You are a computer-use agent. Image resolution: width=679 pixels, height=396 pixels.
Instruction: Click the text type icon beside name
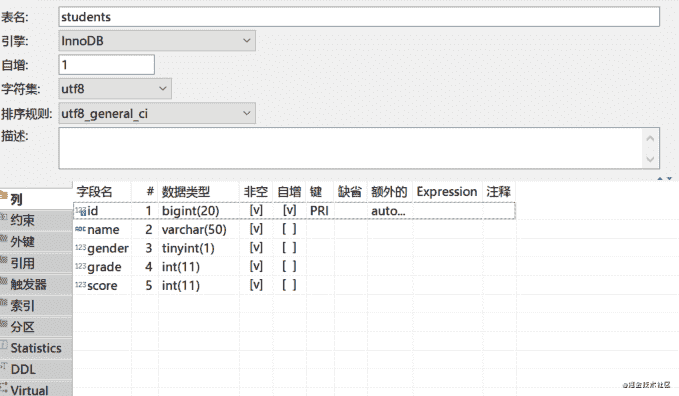tap(81, 229)
